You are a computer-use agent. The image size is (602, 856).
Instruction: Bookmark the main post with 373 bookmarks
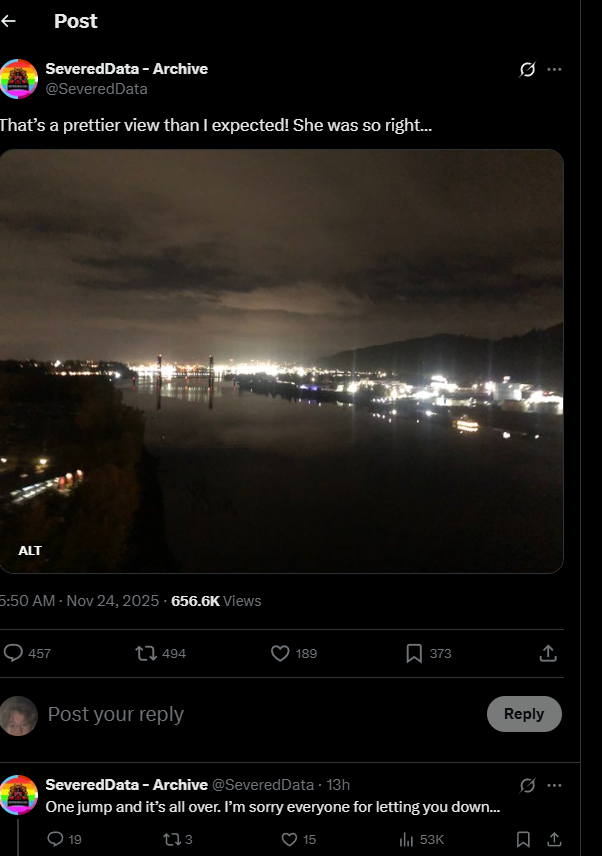tap(414, 653)
